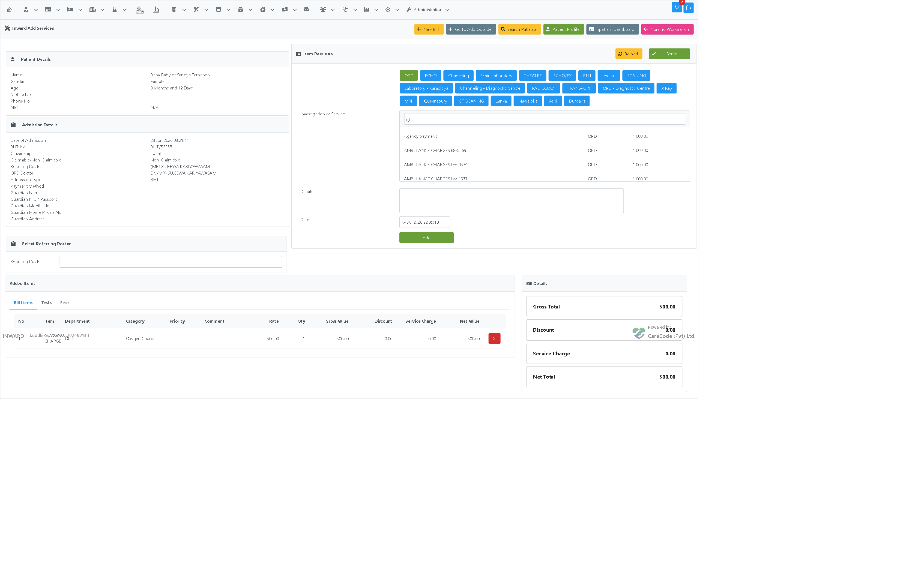Click the microscope icon in navbar
The width and height of the screenshot is (924, 567).
coord(156,10)
